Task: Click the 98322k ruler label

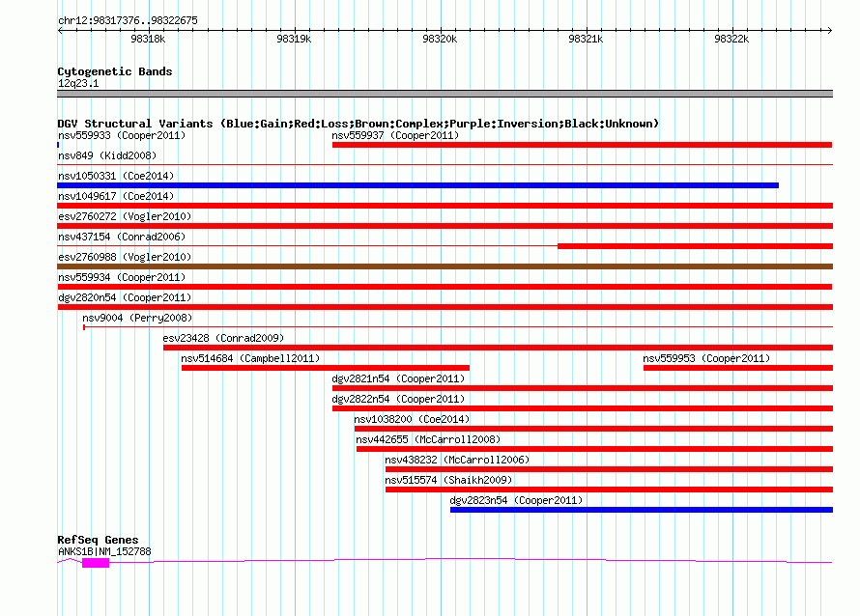Action: coord(731,39)
